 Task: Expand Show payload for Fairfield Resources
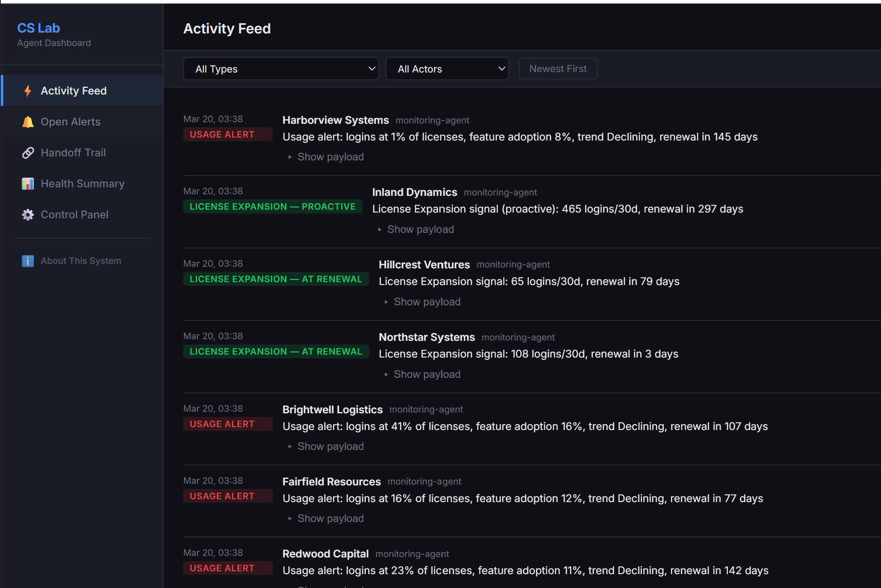tap(326, 518)
